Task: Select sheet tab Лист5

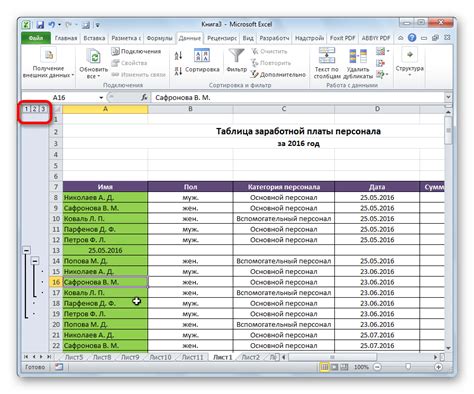Action: (74, 357)
